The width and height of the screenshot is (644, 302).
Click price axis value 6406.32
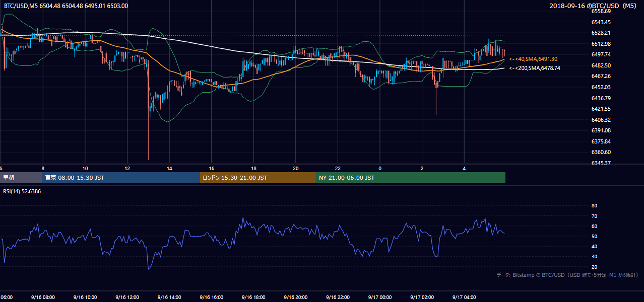pyautogui.click(x=601, y=120)
